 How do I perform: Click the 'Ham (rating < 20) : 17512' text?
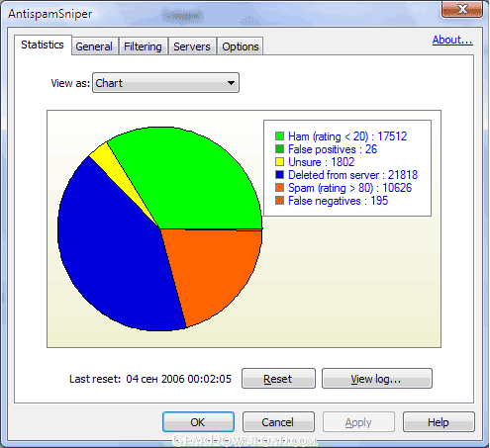point(347,136)
